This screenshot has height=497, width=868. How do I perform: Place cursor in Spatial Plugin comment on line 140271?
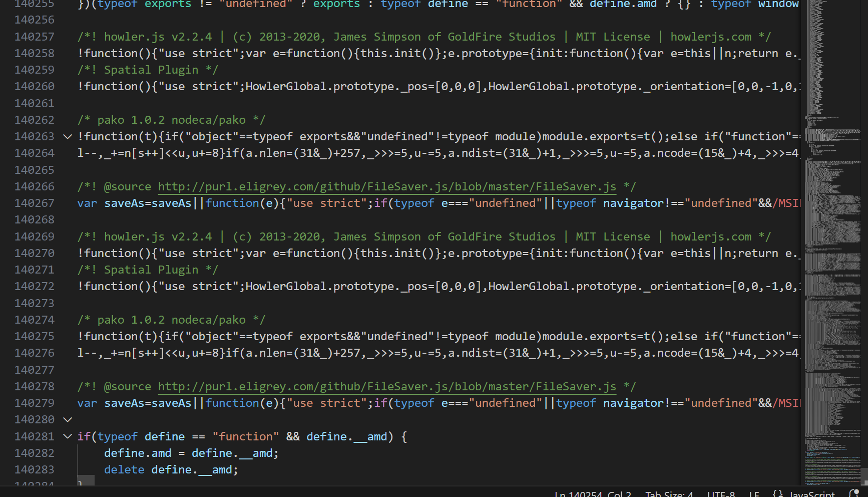click(x=148, y=270)
